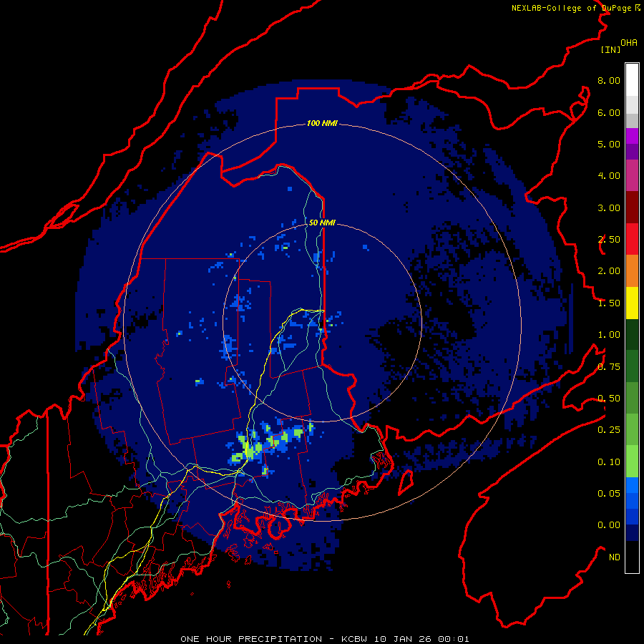The width and height of the screenshot is (644, 644).
Task: Pick the orange swatch in color scale
Action: 632,270
